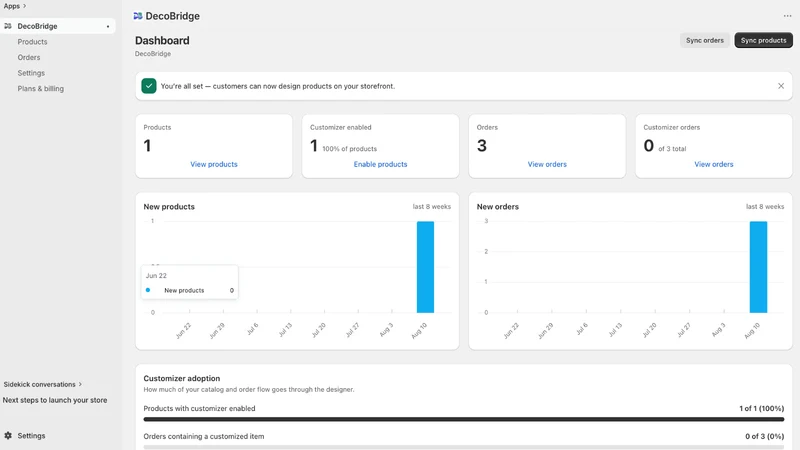The width and height of the screenshot is (800, 450).
Task: Go to Plans & billing page
Action: pos(40,89)
